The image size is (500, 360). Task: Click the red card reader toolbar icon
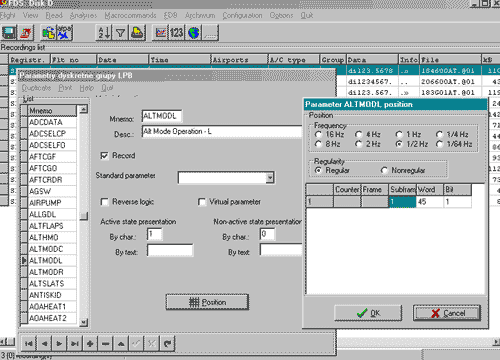pos(26,33)
